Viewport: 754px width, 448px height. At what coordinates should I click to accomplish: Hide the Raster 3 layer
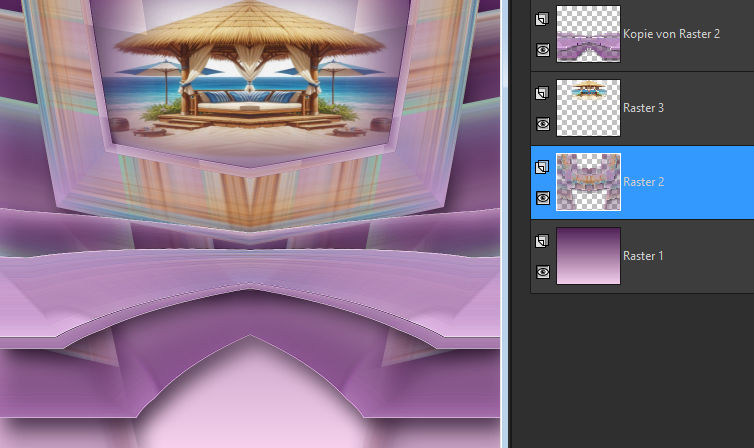(542, 124)
